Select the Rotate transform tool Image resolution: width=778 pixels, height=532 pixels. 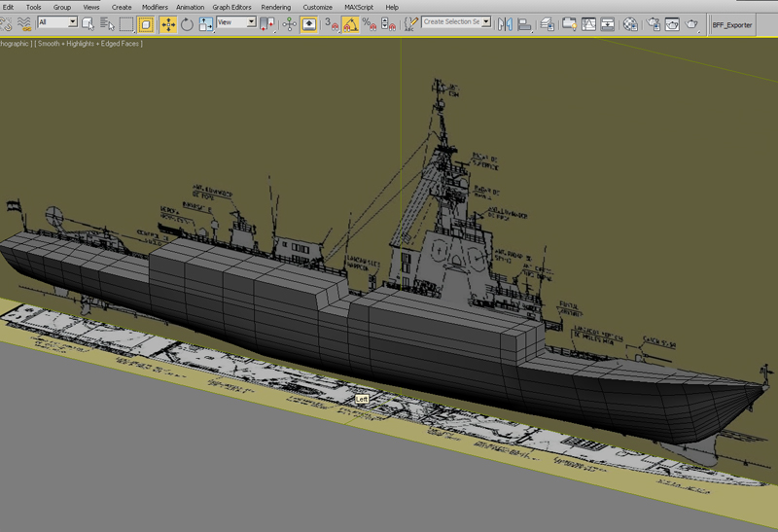click(x=187, y=24)
